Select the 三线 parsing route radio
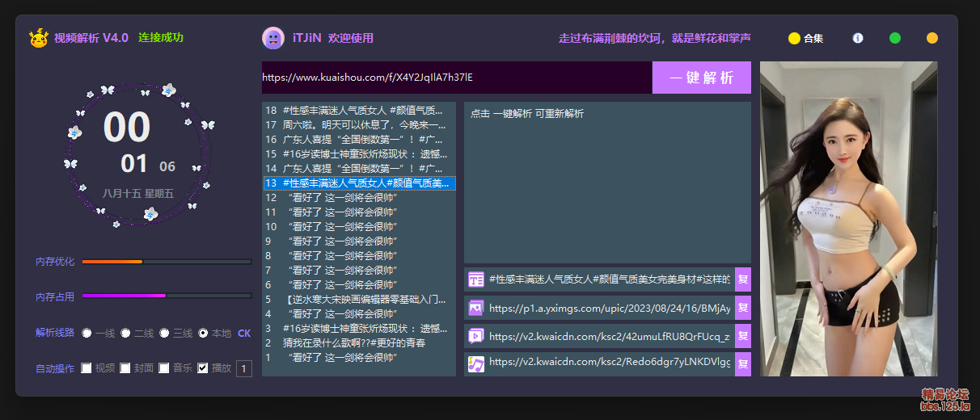This screenshot has height=420, width=980. pyautogui.click(x=164, y=333)
